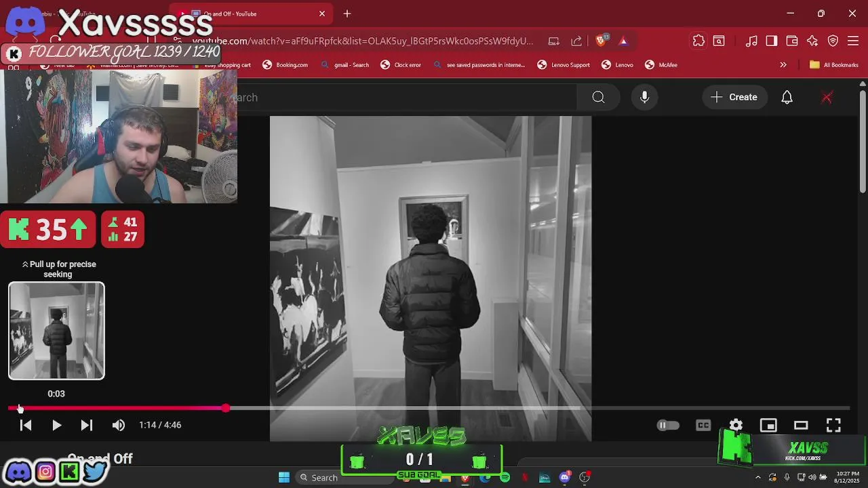Open Discord from the taskbar
The image size is (868, 488).
(x=565, y=477)
